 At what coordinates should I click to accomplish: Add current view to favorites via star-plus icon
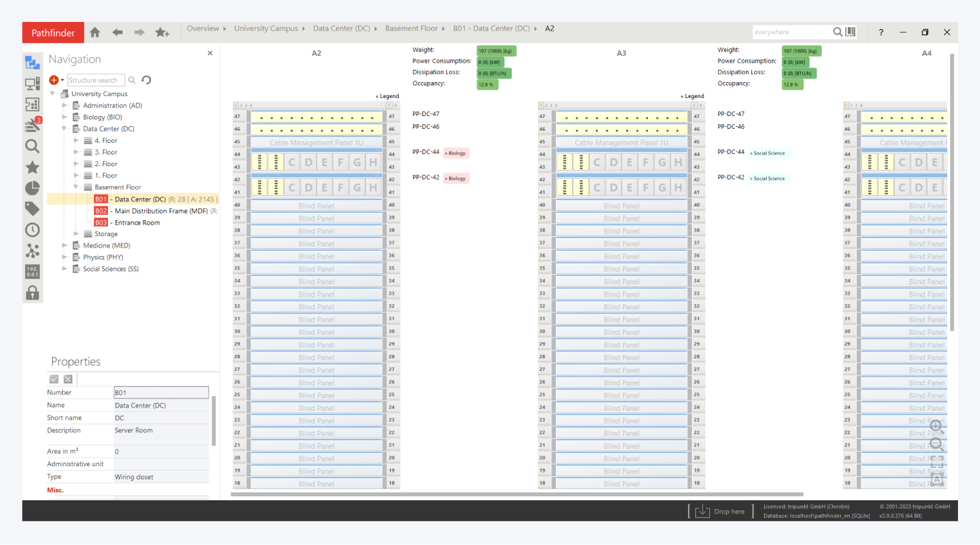[162, 32]
